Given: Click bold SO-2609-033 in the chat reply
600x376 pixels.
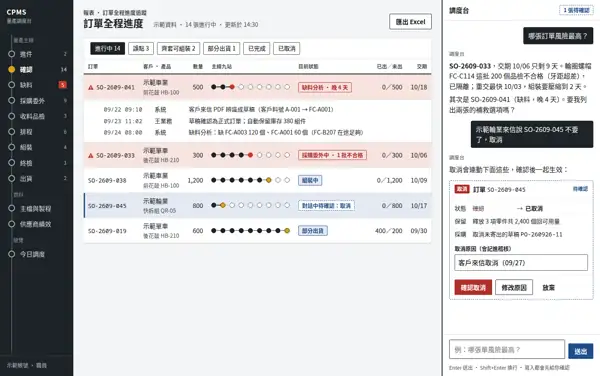Looking at the screenshot, I should (470, 66).
